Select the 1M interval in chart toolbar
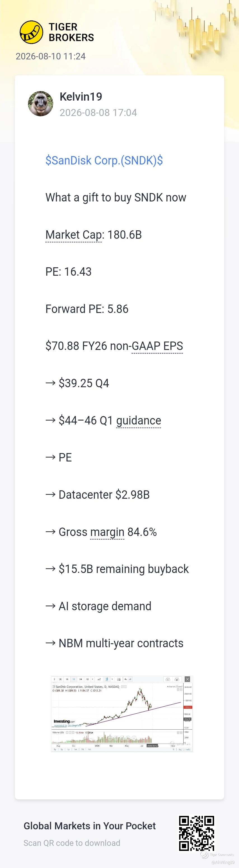 coord(80,679)
